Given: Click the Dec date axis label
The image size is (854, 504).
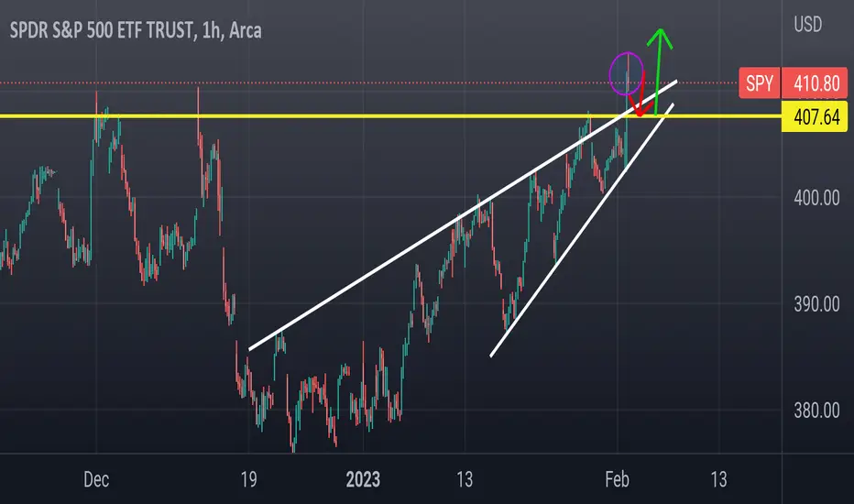Looking at the screenshot, I should pyautogui.click(x=96, y=479).
